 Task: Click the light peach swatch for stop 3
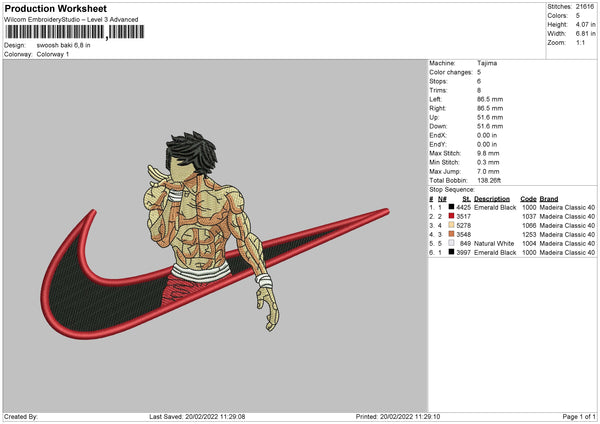452,225
